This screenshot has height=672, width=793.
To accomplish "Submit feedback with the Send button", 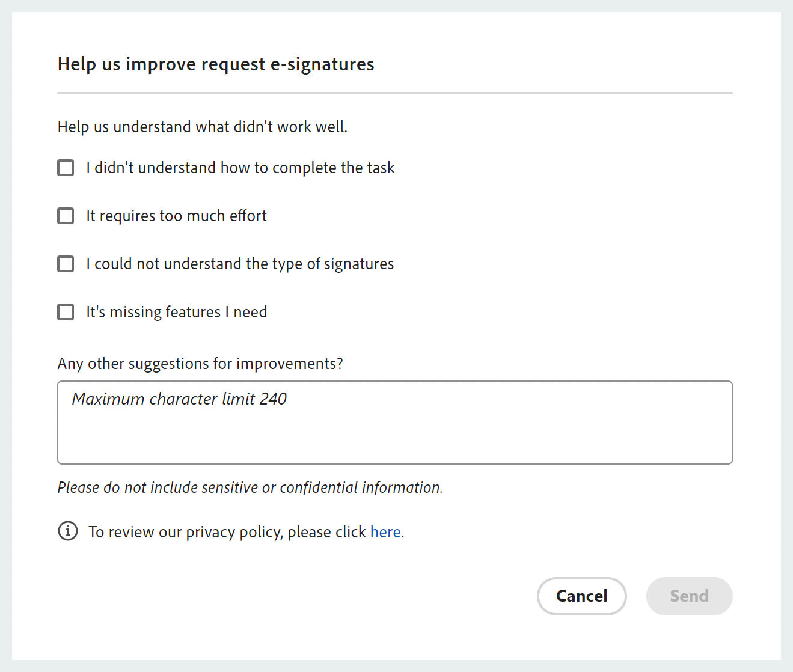I will point(689,596).
